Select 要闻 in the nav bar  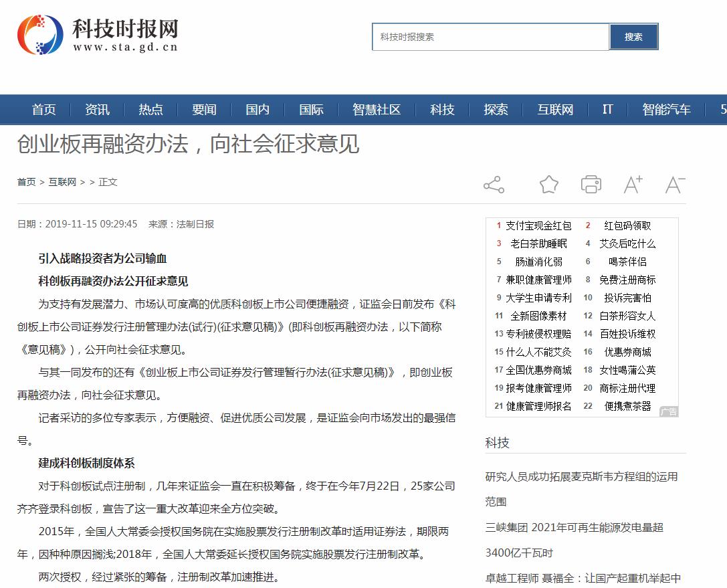[x=204, y=110]
